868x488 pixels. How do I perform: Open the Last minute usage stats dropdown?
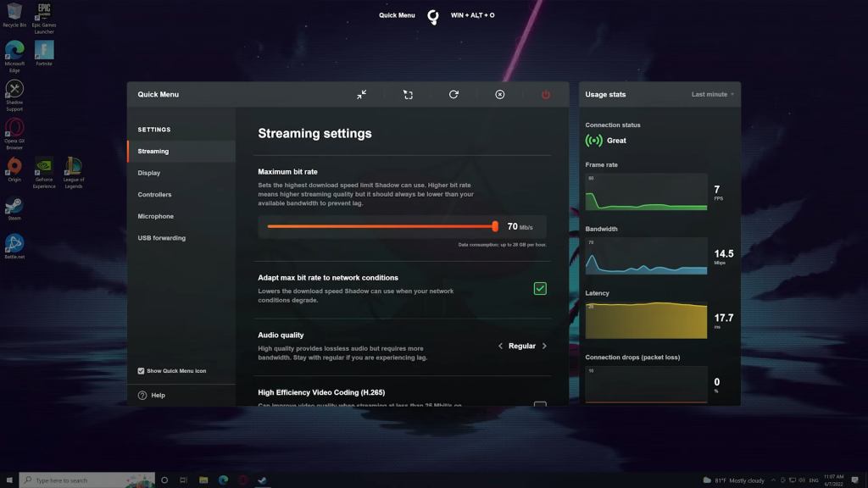point(713,95)
